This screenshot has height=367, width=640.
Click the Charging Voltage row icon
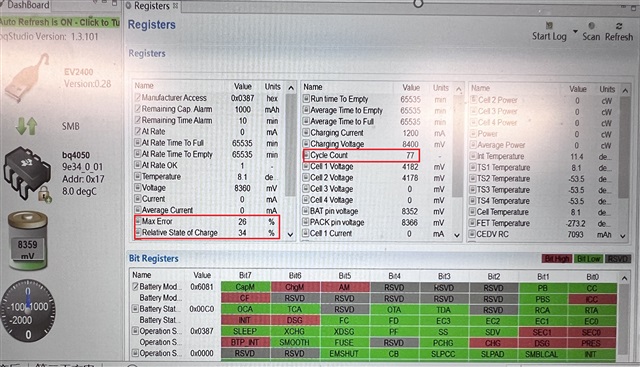[x=306, y=144]
